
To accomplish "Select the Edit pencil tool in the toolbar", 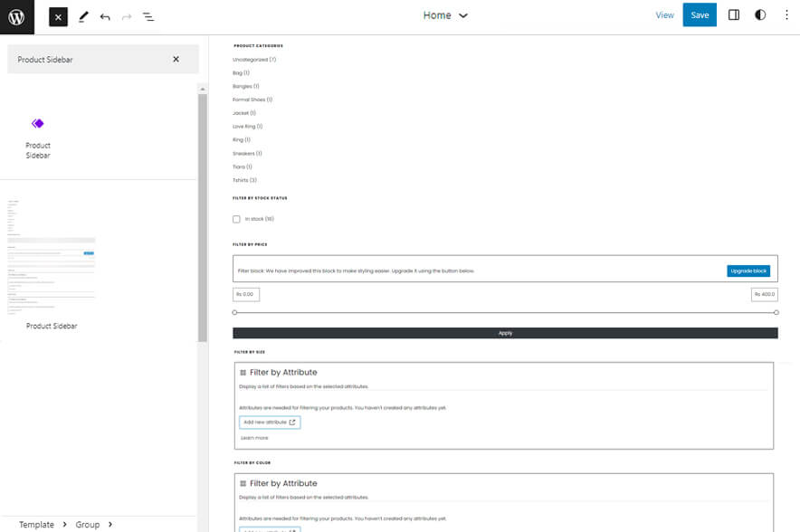I will (x=83, y=15).
